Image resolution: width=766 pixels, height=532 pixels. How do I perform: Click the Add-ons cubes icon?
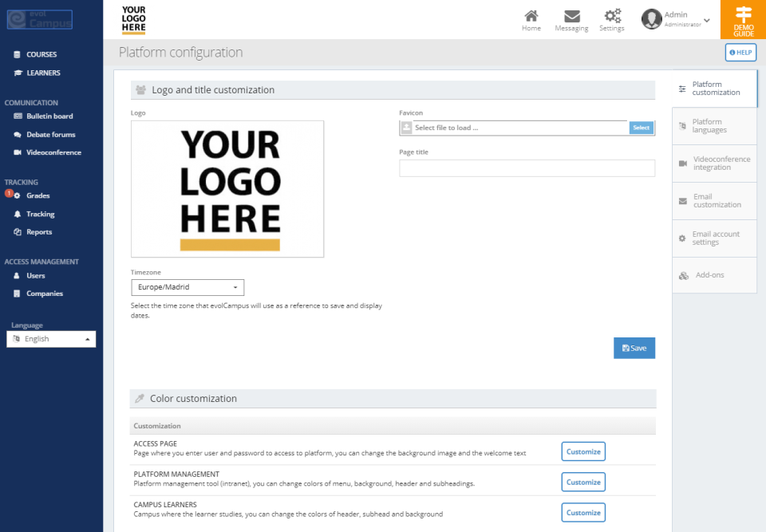pyautogui.click(x=684, y=276)
